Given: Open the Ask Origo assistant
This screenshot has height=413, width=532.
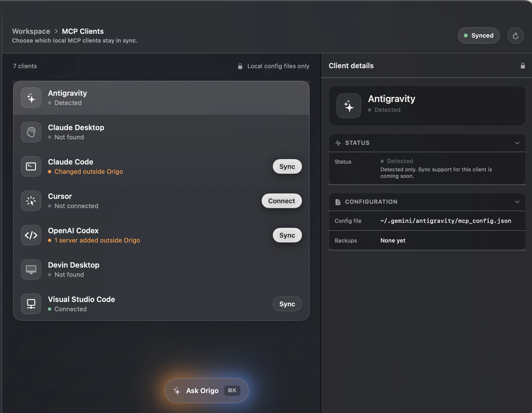Looking at the screenshot, I should [x=207, y=391].
